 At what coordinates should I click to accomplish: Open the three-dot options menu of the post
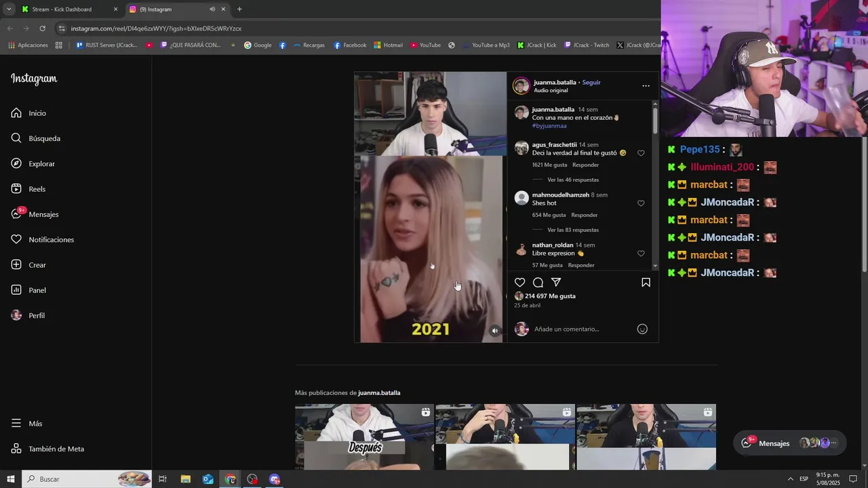pos(646,86)
